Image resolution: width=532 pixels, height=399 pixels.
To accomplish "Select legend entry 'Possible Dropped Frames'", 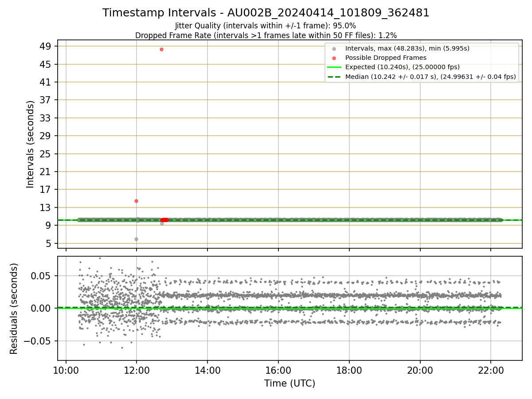I will click(x=386, y=58).
